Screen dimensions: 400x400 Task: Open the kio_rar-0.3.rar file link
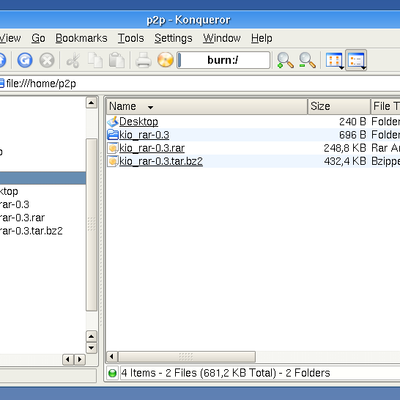tap(152, 148)
